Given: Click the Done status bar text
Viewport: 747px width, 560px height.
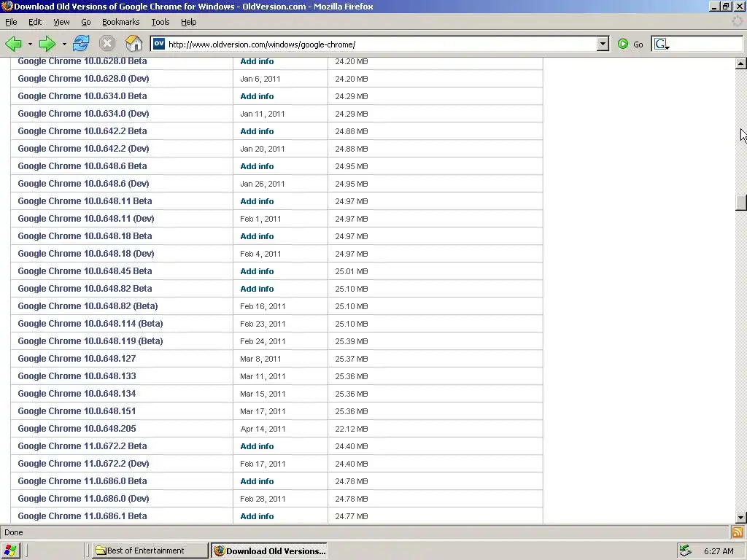Looking at the screenshot, I should [x=14, y=532].
